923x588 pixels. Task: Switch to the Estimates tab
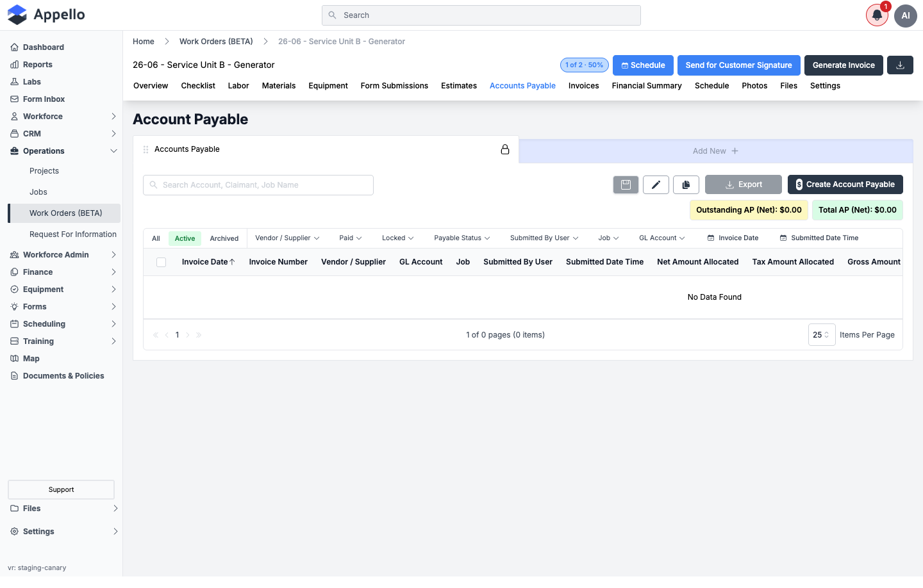pyautogui.click(x=459, y=86)
